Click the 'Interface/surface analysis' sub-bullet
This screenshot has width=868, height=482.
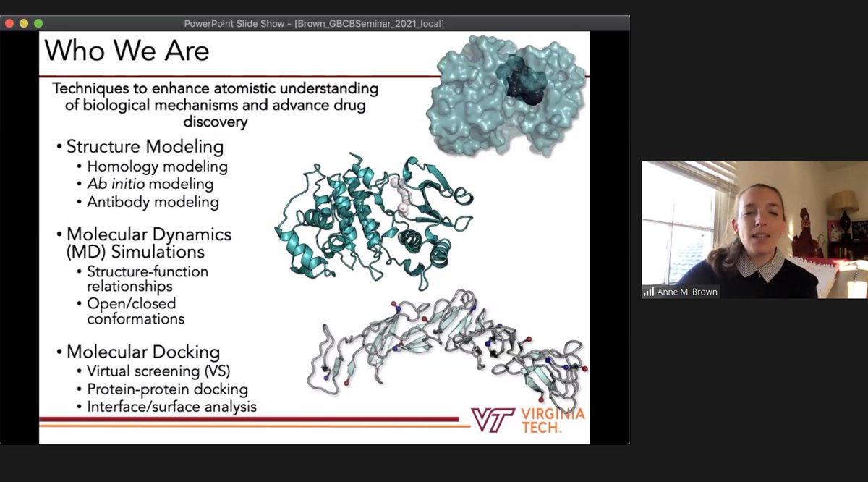tap(171, 407)
